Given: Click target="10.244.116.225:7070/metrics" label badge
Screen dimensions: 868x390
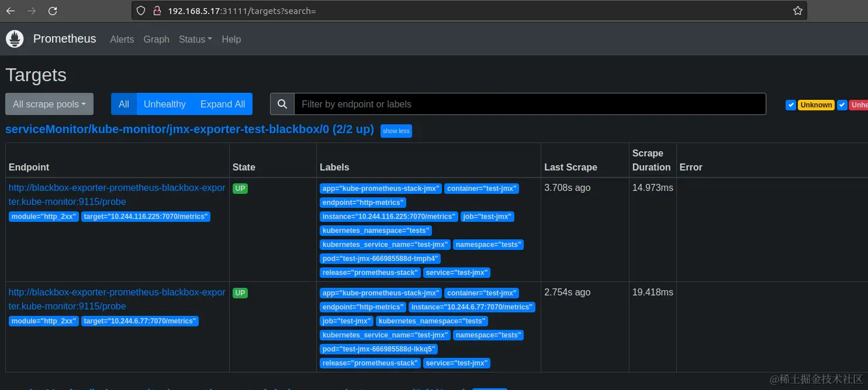Looking at the screenshot, I should 146,217.
